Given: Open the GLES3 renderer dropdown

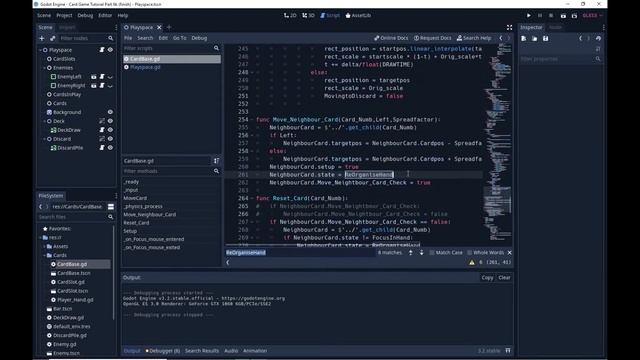Looking at the screenshot, I should (592, 16).
